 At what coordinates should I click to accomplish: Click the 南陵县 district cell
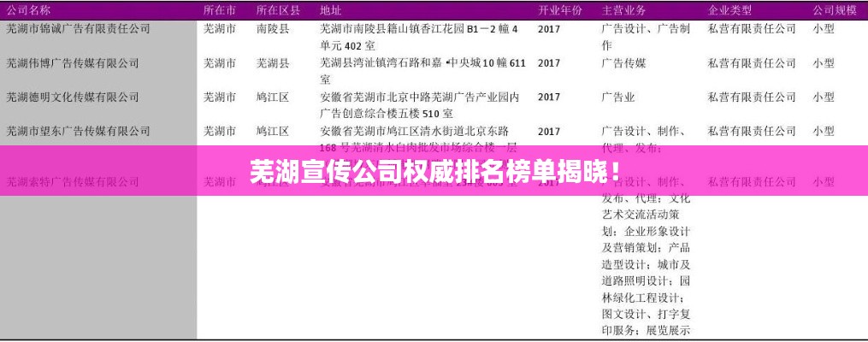pyautogui.click(x=272, y=29)
